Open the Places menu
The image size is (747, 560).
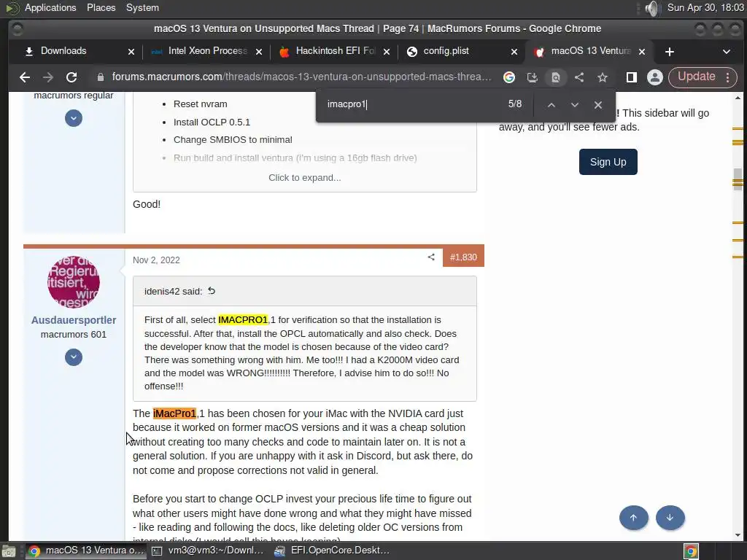coord(101,7)
